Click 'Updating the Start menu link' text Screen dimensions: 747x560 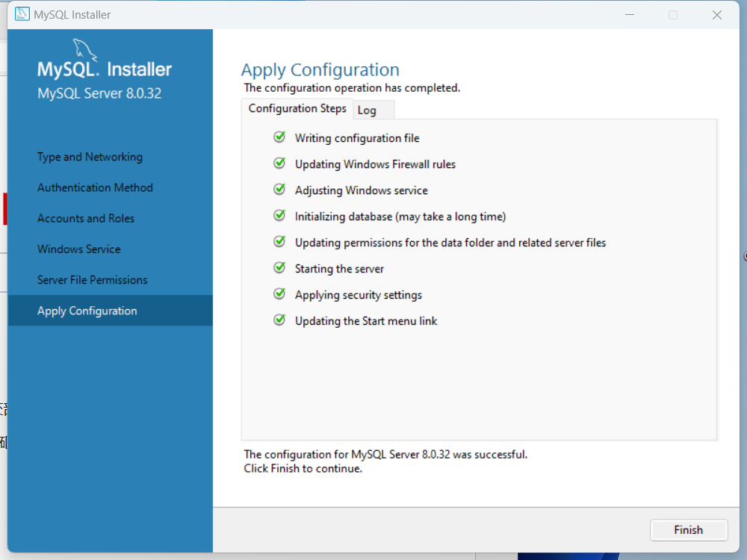click(x=366, y=321)
